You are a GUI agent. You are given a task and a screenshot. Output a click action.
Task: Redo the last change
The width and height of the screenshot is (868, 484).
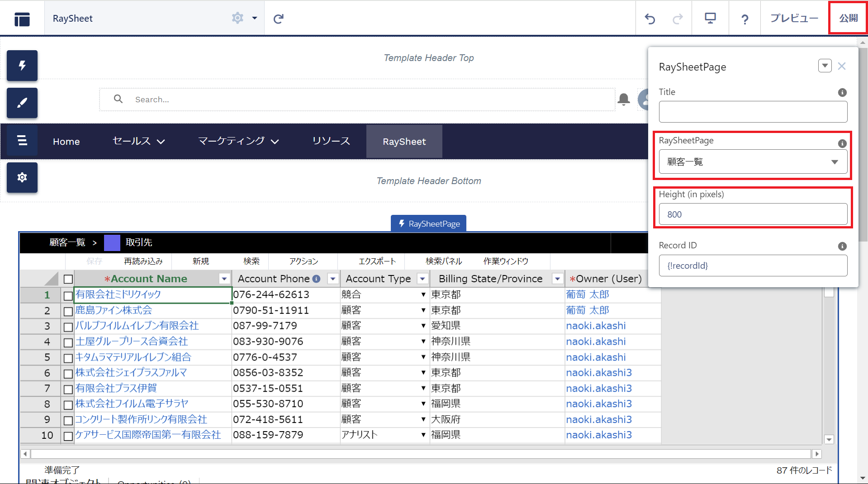pos(678,19)
